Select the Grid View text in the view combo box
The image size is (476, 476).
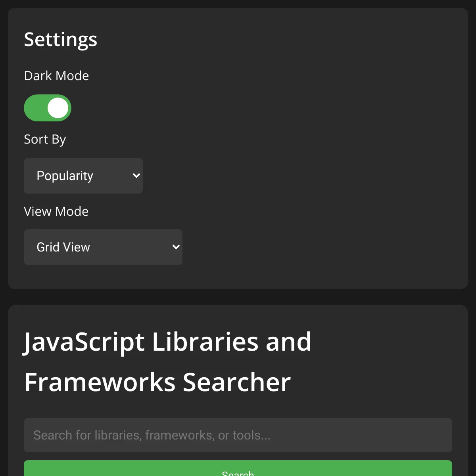(63, 247)
